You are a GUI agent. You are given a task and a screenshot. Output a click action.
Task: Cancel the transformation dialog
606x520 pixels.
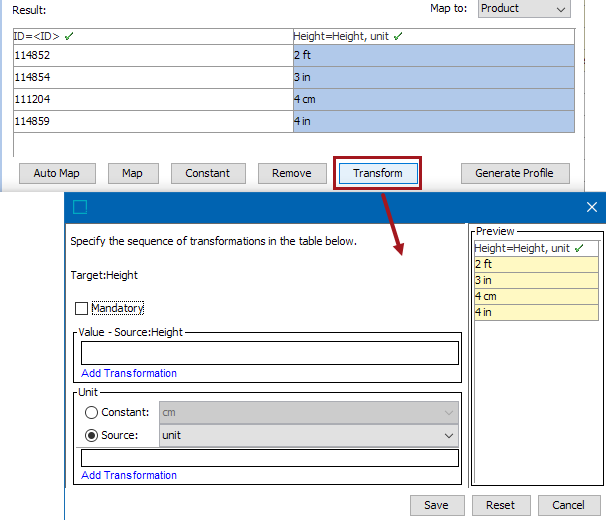coord(569,505)
